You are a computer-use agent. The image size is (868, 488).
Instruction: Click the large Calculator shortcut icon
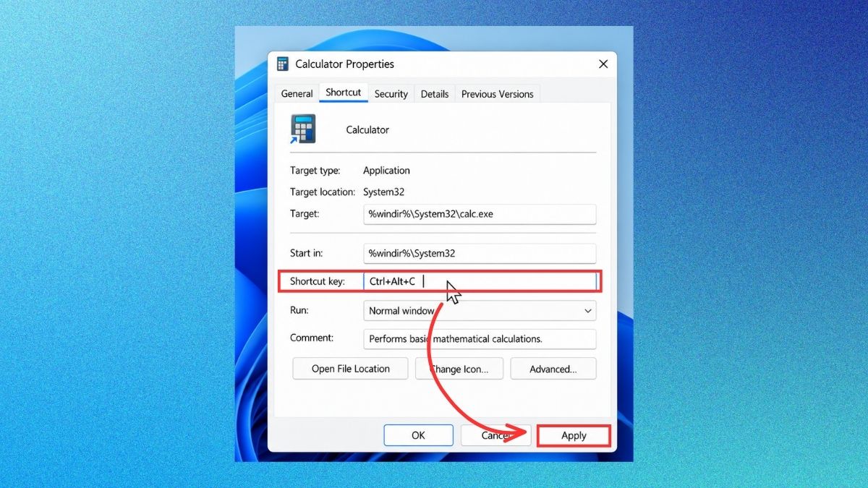pyautogui.click(x=303, y=129)
